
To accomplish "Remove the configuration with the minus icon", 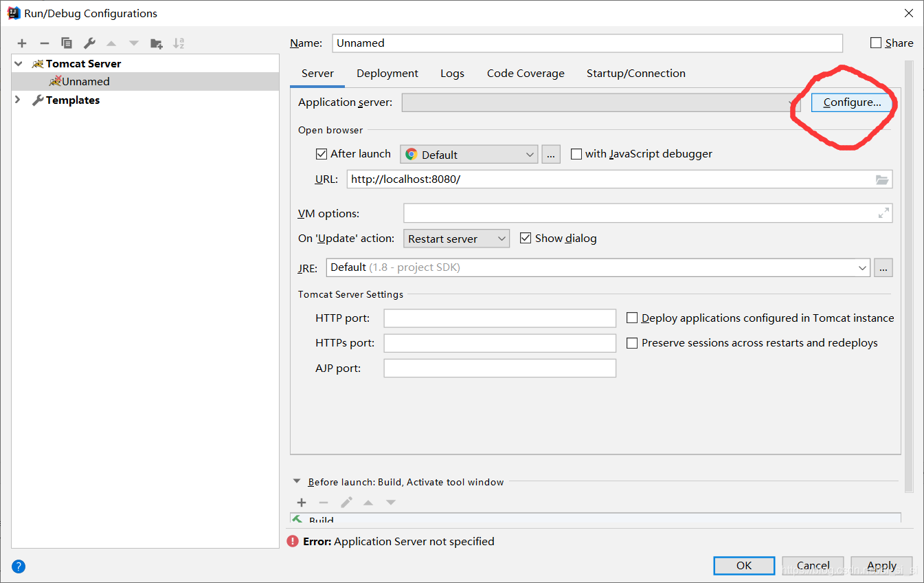I will (x=44, y=43).
